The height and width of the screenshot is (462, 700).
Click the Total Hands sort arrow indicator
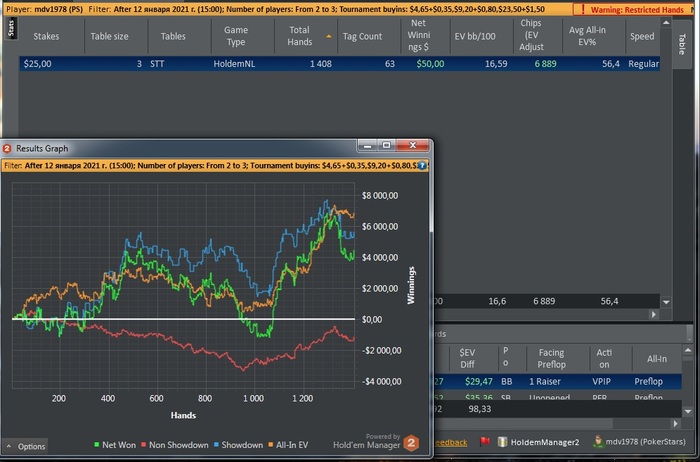329,37
